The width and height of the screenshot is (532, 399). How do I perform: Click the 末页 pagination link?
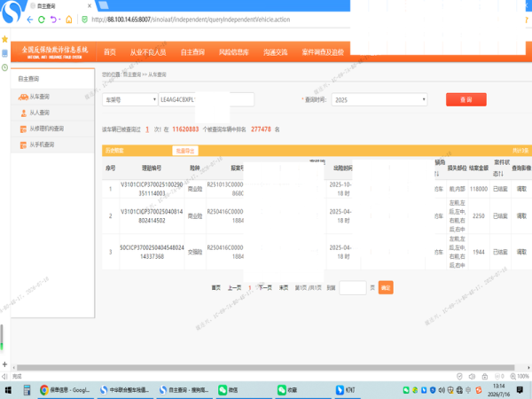point(284,287)
